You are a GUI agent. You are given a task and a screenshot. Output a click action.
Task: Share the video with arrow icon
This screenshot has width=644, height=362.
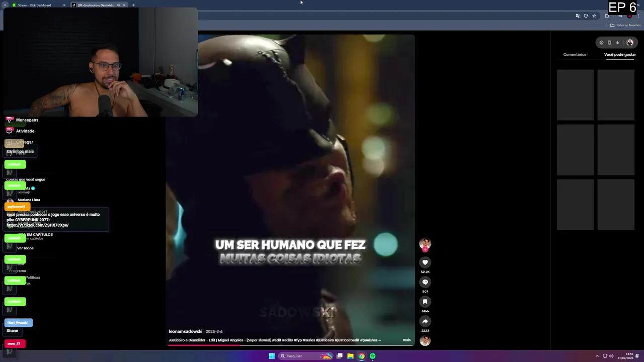point(425,321)
